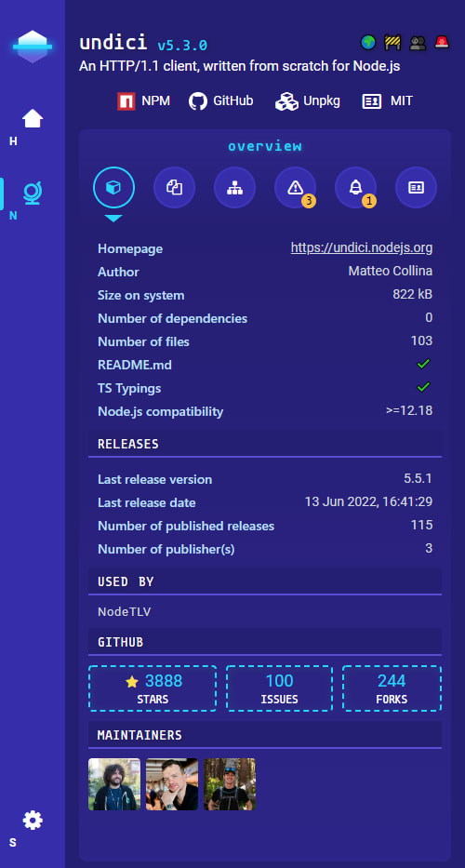Click the >=12.18 compatibility value
This screenshot has height=868, width=465.
coord(409,411)
